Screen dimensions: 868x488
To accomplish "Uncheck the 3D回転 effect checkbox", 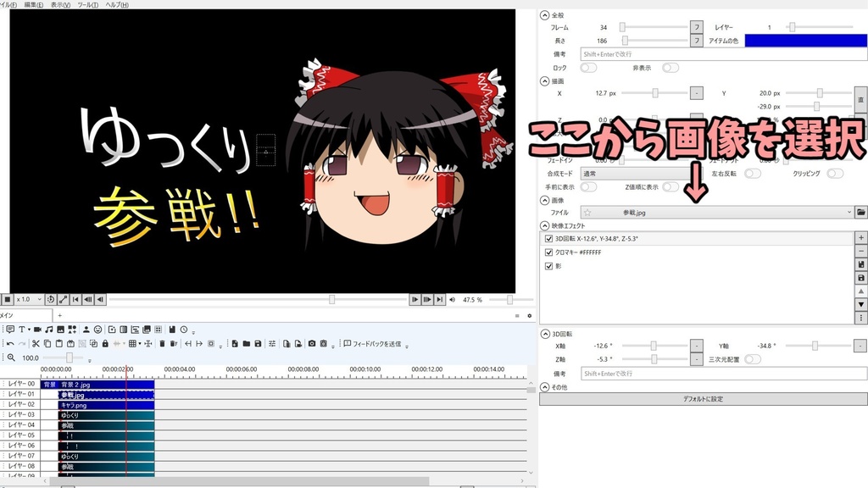I will [548, 238].
